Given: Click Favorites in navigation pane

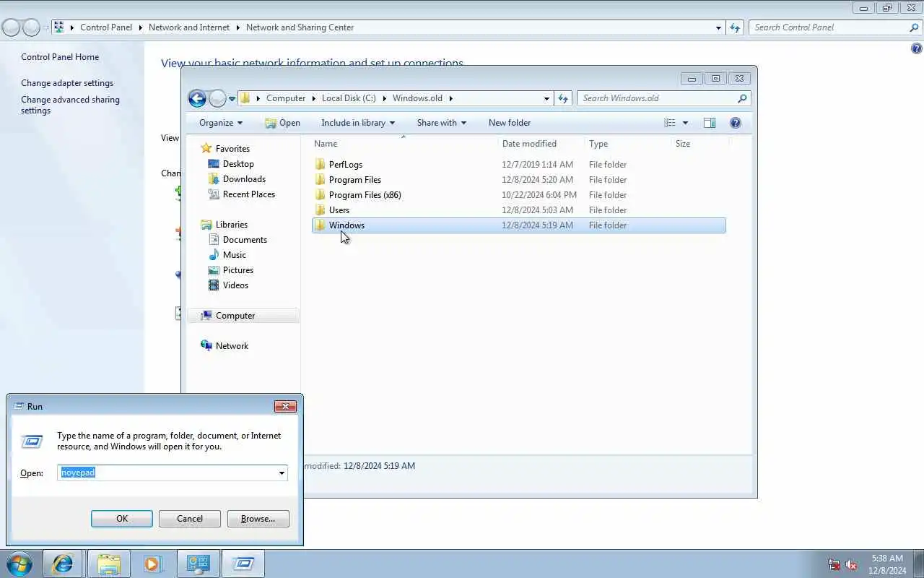Looking at the screenshot, I should pos(232,149).
